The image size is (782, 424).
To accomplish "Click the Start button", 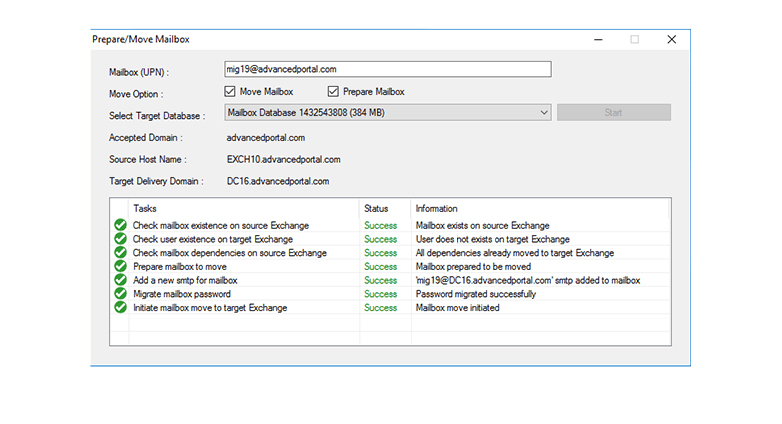I will click(613, 112).
